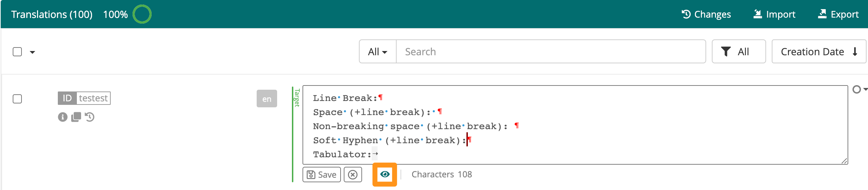Open Changes in the header bar
The width and height of the screenshot is (868, 190).
[x=706, y=14]
